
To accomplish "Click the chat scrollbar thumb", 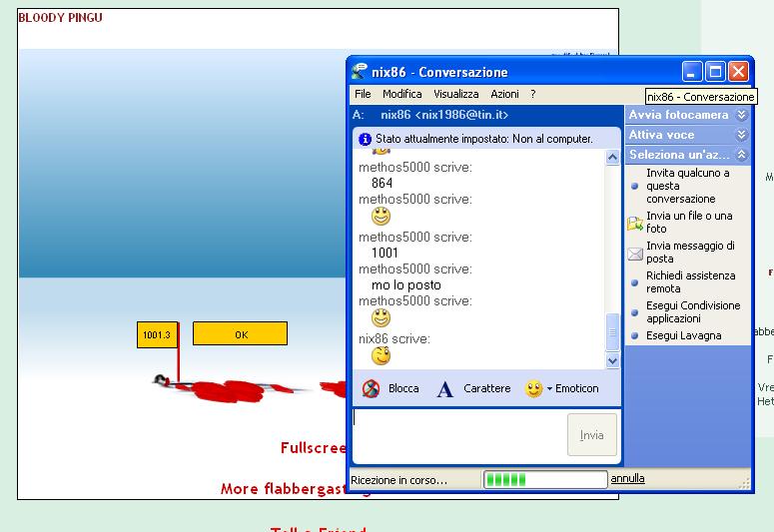I will 612,332.
